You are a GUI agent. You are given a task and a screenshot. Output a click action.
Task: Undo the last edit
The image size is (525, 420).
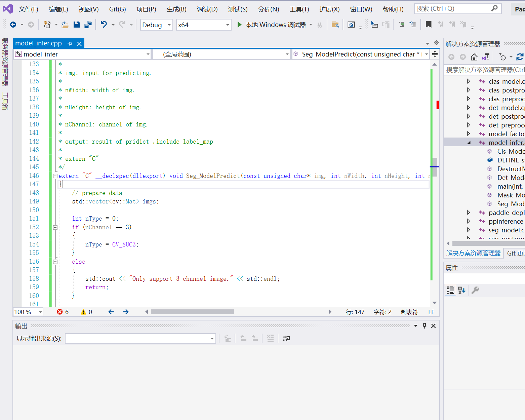click(x=104, y=25)
